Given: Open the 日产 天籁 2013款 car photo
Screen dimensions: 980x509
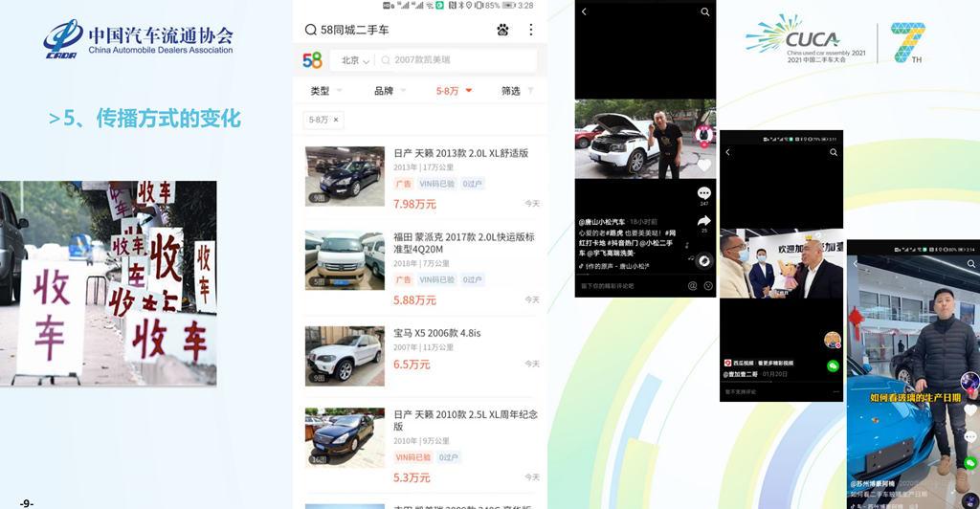Looking at the screenshot, I should (x=345, y=176).
